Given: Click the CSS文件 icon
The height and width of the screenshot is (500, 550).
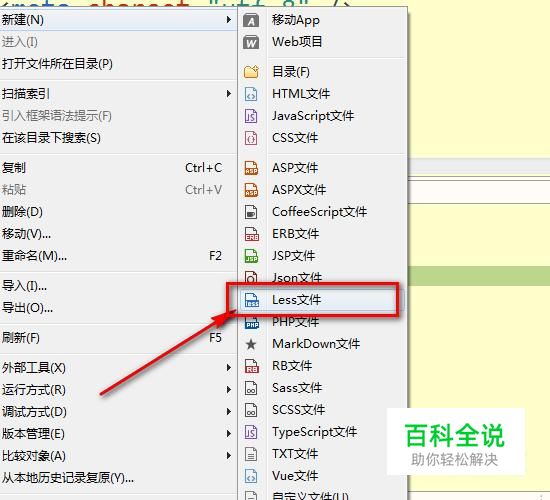Looking at the screenshot, I should point(251,138).
